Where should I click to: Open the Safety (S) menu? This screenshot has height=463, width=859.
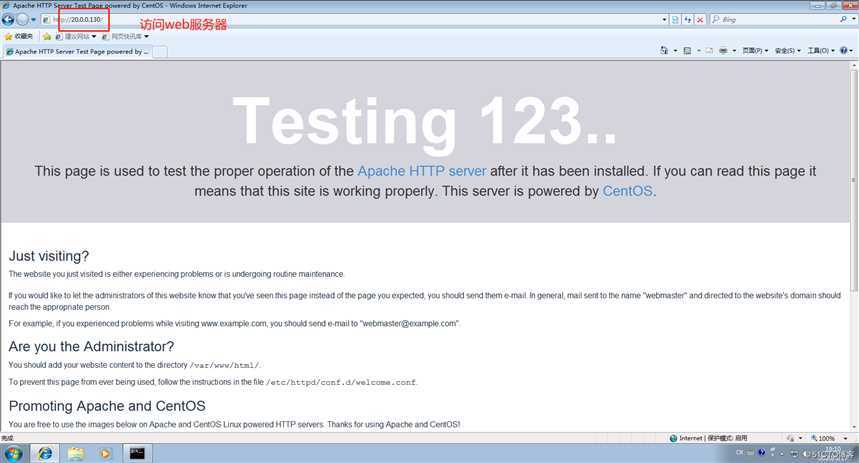[788, 50]
